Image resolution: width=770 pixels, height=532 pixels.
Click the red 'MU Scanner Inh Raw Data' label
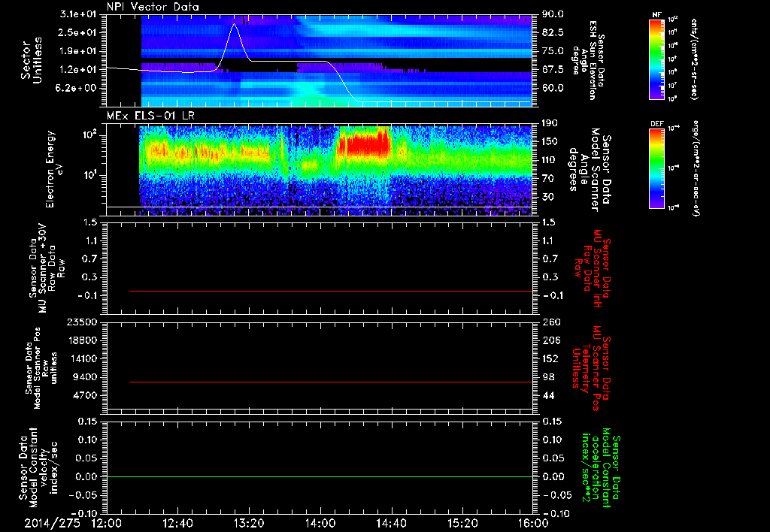593,268
